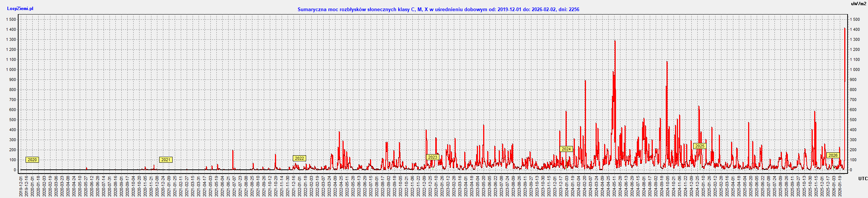This screenshot has height=198, width=868.
Task: Click the 1 000 value on right axis
Action: (x=855, y=69)
